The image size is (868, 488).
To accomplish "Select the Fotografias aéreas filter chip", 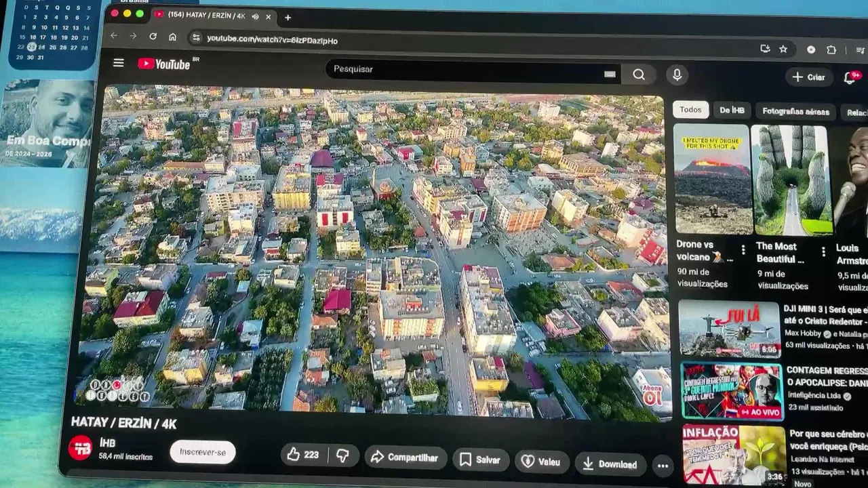I will [795, 111].
